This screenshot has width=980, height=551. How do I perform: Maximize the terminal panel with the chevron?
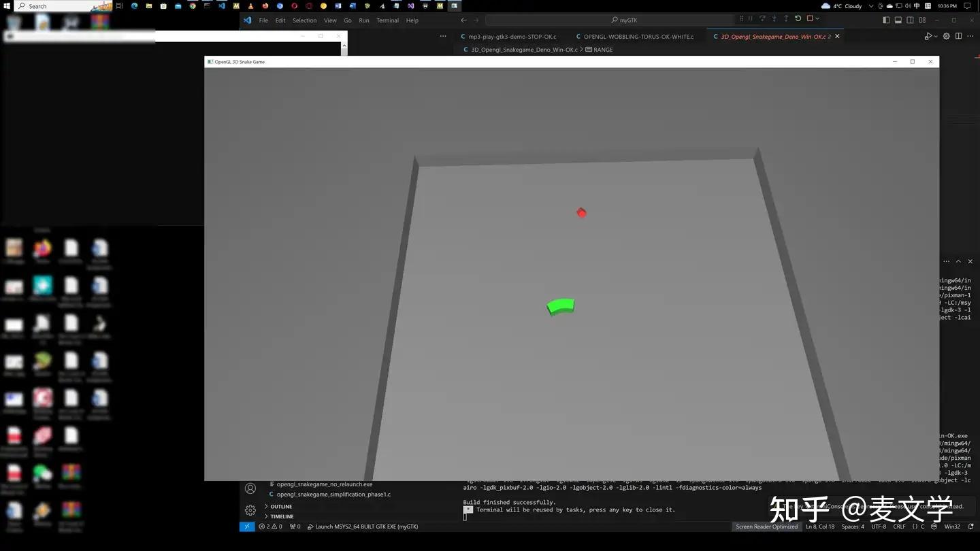point(958,261)
